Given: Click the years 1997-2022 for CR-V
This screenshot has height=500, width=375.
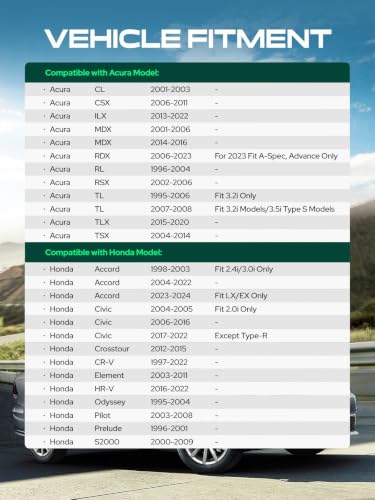Looking at the screenshot, I should click(169, 362).
